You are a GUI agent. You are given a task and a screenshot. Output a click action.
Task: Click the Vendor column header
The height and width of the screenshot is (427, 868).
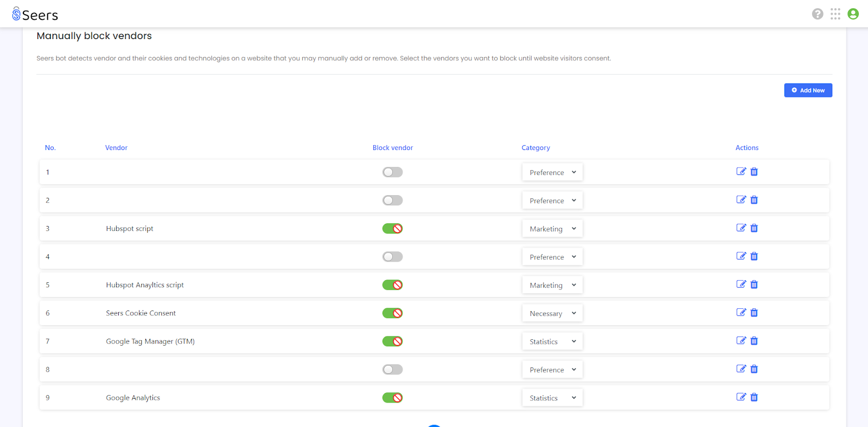[116, 148]
